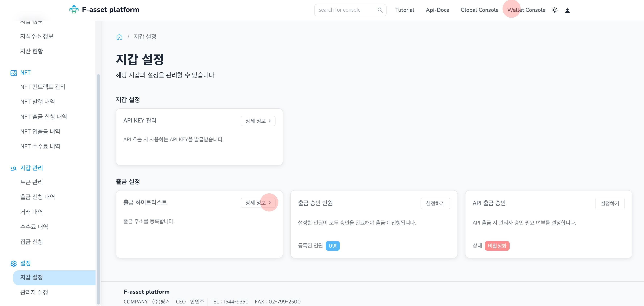Click the search magnifier icon
Screen dimensions: 644x306
[380, 10]
